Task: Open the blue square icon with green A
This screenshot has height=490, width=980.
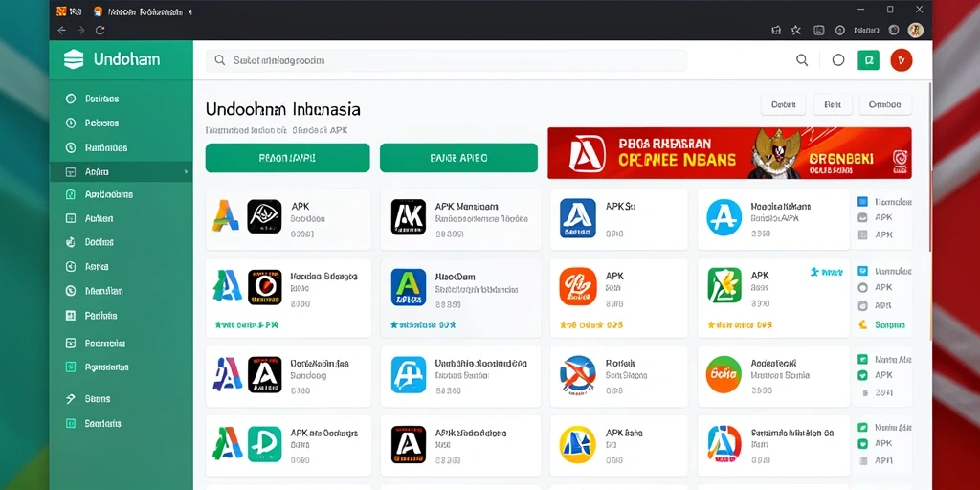Action: point(408,287)
